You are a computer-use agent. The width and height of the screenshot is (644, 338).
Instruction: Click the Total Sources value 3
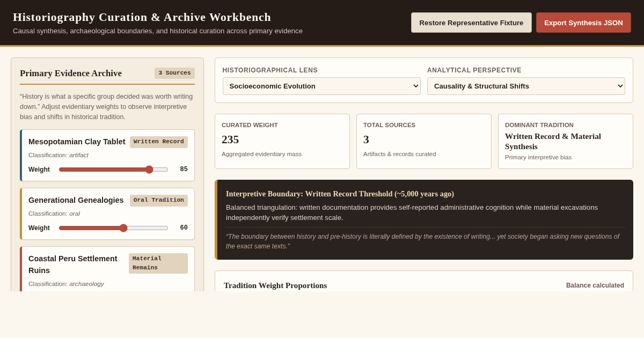pyautogui.click(x=366, y=139)
